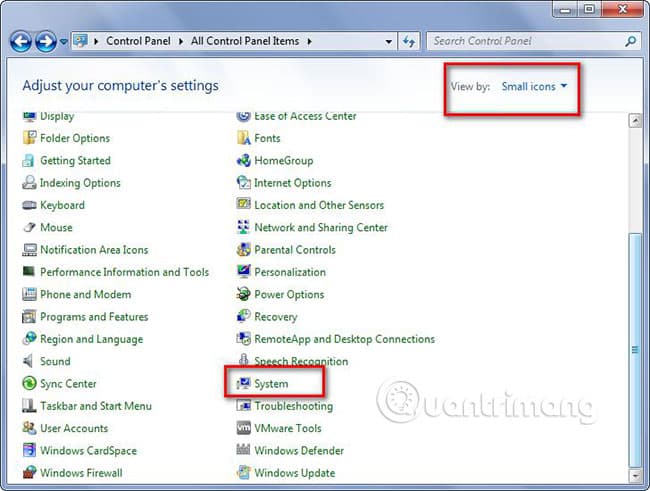This screenshot has width=650, height=491.
Task: Click the Back navigation arrow button
Action: pyautogui.click(x=21, y=41)
